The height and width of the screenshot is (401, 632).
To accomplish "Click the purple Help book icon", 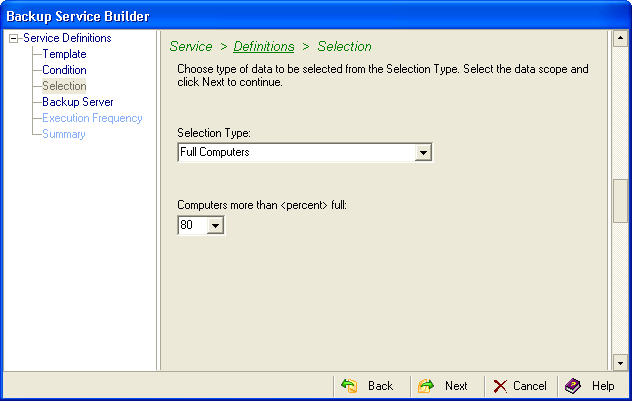I will (573, 386).
